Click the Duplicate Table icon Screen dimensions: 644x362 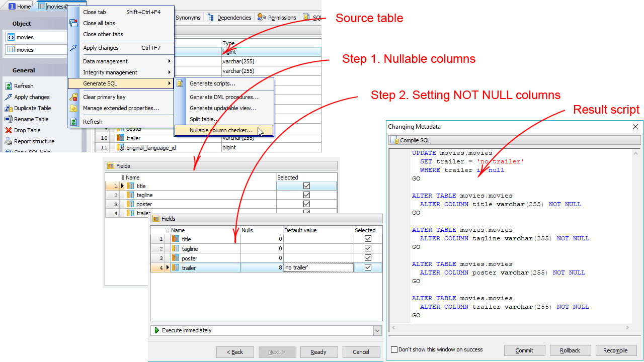(9, 108)
